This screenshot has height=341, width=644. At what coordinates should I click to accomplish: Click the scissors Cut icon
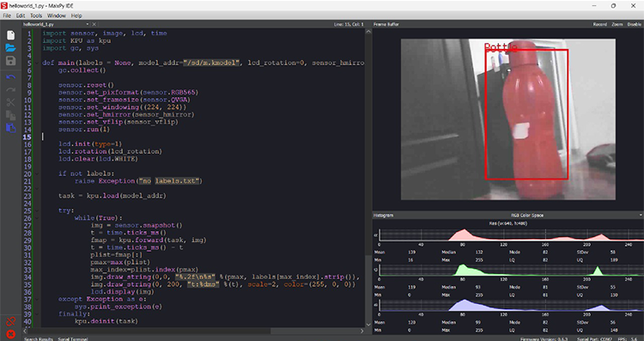10,103
